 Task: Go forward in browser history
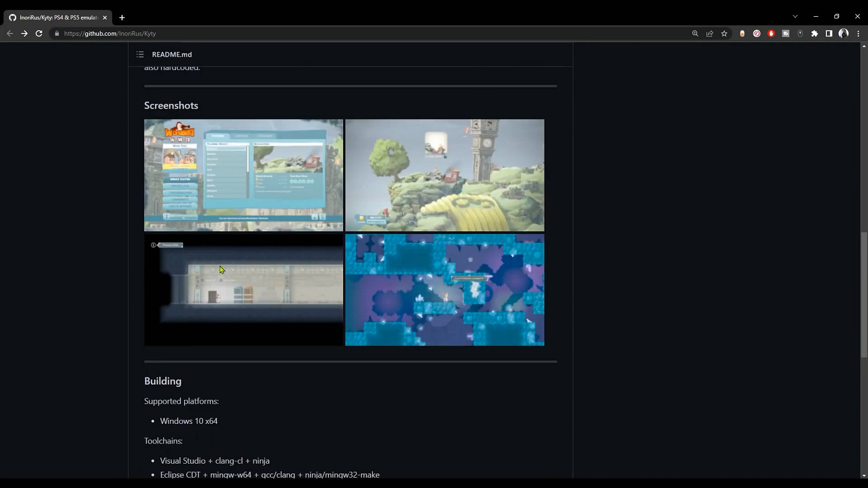[x=24, y=34]
